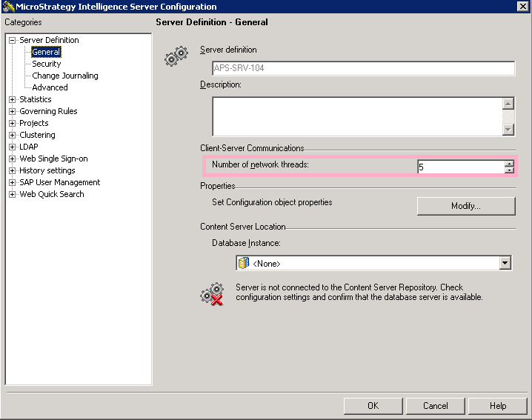This screenshot has width=532, height=420.
Task: Confirm settings with the OK button
Action: (373, 405)
